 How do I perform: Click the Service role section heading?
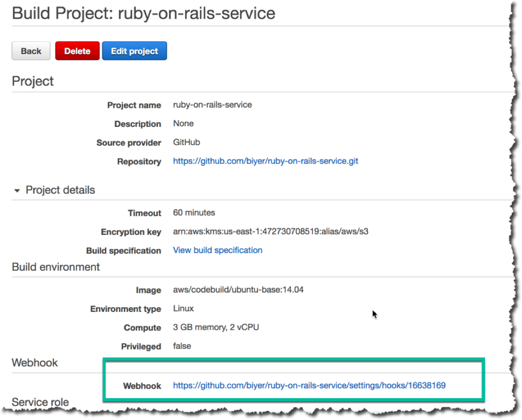pyautogui.click(x=40, y=402)
